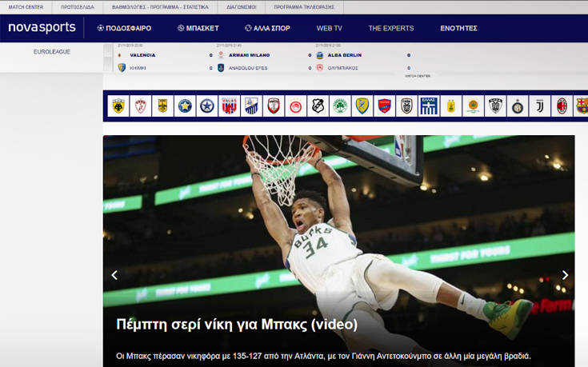Open the WEB TV section
The height and width of the screenshot is (367, 588).
330,28
